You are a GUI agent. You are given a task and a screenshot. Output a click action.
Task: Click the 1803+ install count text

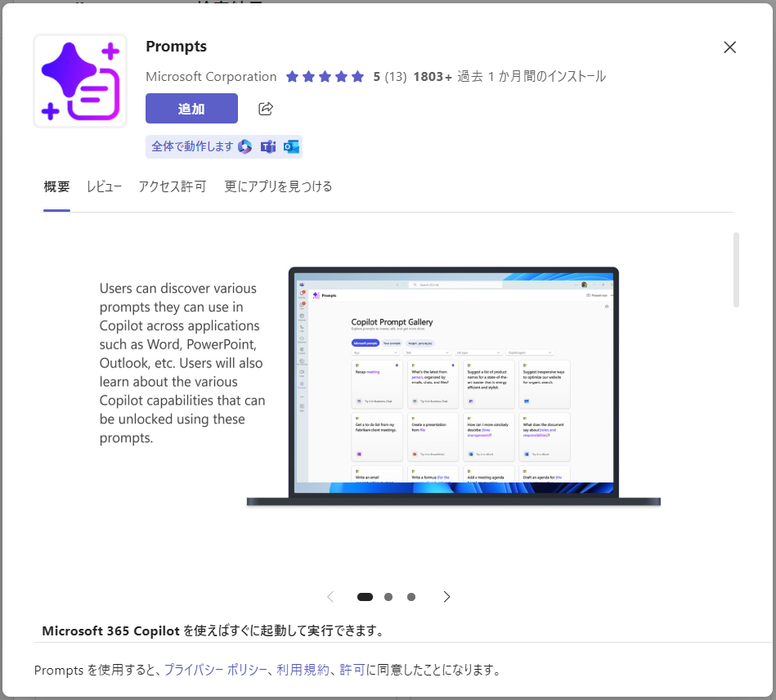click(433, 77)
